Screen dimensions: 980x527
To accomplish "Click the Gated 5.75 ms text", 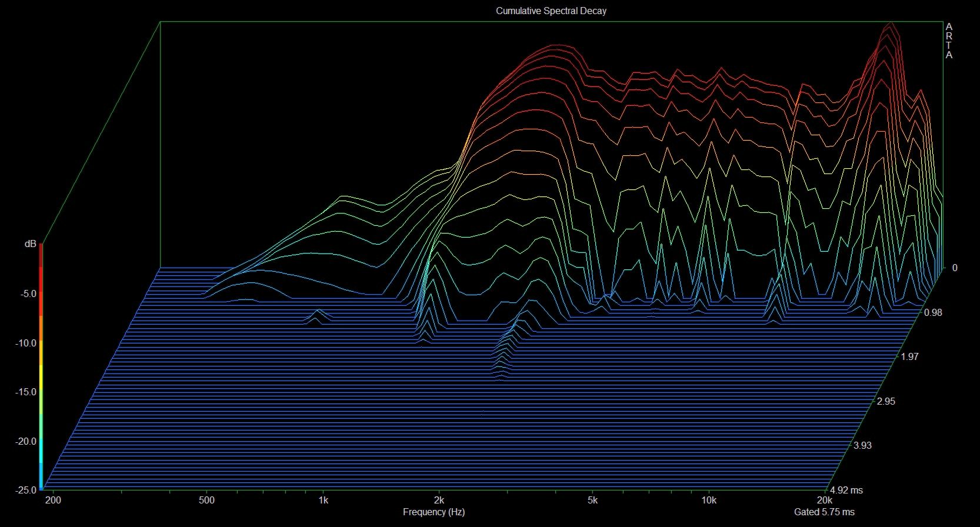I will pos(824,512).
